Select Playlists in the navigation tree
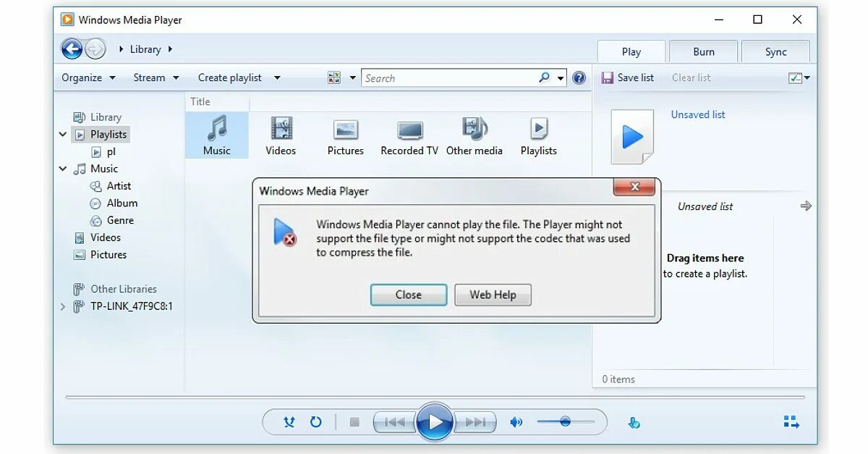The width and height of the screenshot is (868, 454). [x=101, y=134]
